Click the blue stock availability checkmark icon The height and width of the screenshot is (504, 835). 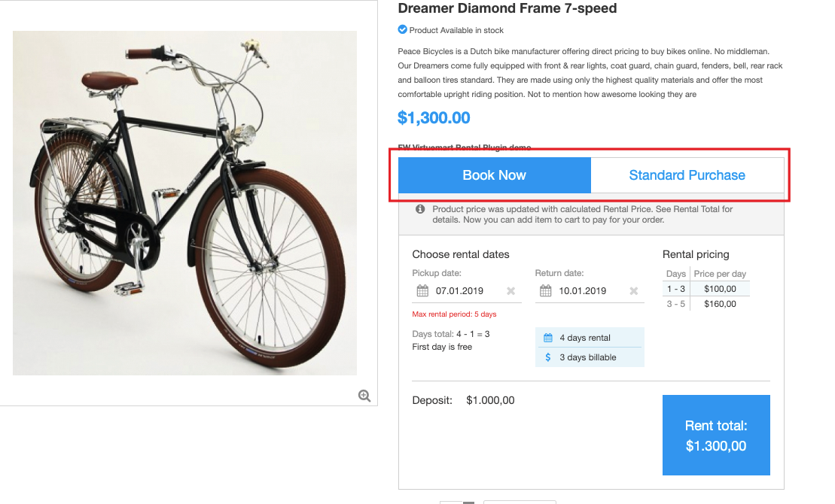(402, 30)
